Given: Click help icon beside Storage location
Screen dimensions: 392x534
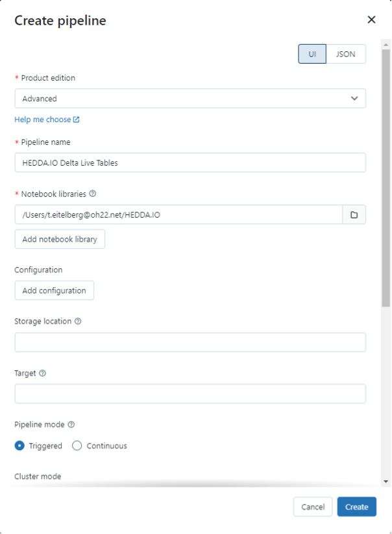Looking at the screenshot, I should tap(78, 322).
